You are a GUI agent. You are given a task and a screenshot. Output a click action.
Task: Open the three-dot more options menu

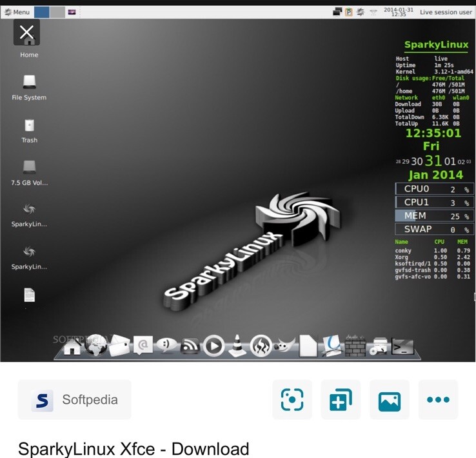[438, 399]
